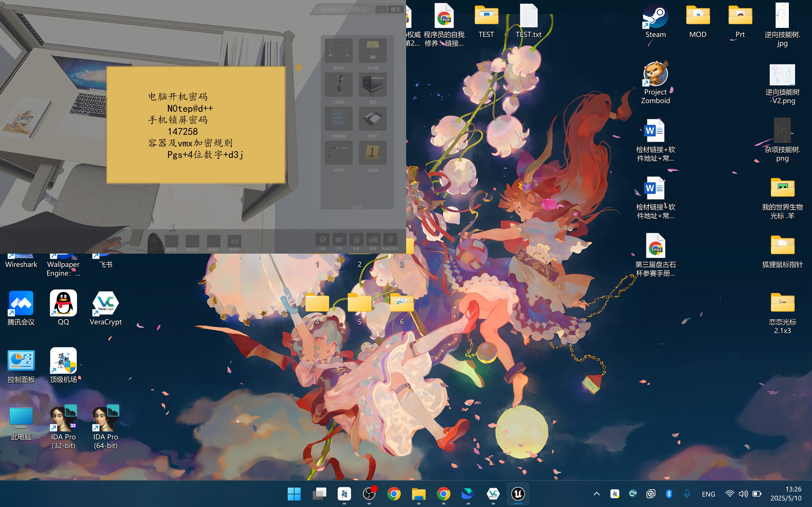Open the MOD folder on desktop

697,21
